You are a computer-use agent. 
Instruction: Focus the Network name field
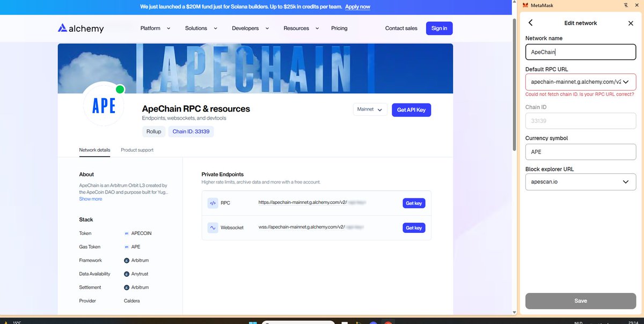581,52
